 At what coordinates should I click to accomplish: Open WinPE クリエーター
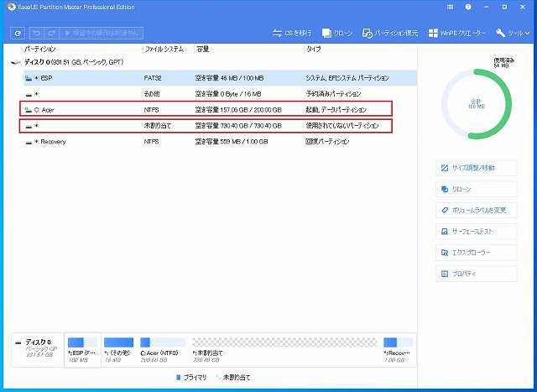click(x=456, y=34)
